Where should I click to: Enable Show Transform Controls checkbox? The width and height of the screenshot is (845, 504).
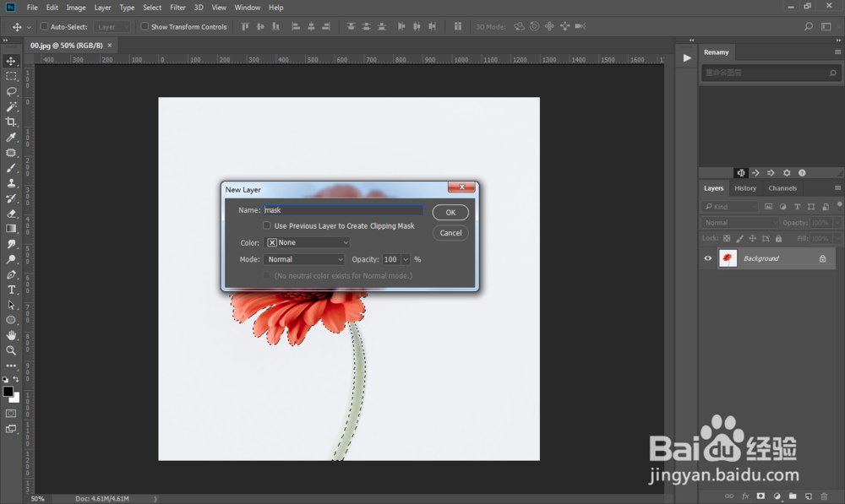[x=144, y=26]
